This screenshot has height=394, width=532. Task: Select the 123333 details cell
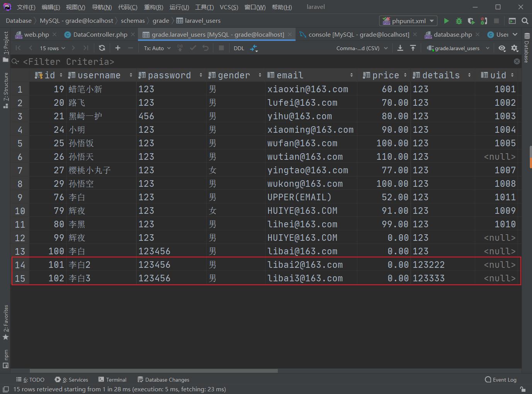443,278
